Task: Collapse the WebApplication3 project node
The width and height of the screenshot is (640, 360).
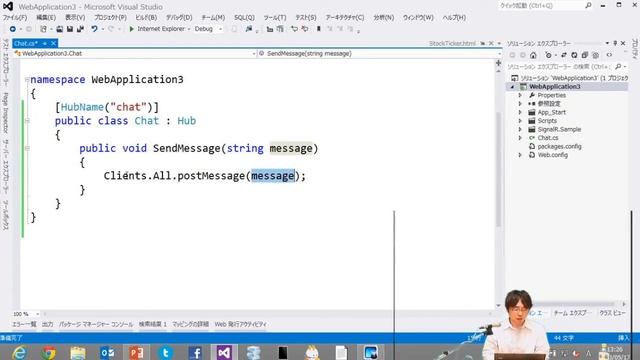Action: point(512,87)
